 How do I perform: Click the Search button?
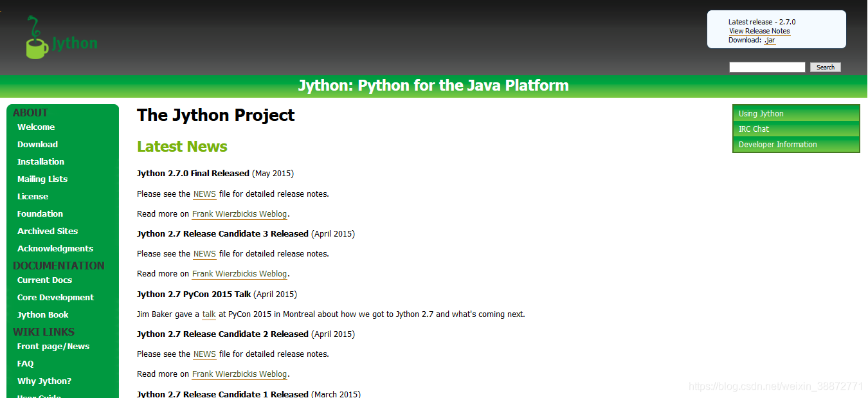click(826, 67)
